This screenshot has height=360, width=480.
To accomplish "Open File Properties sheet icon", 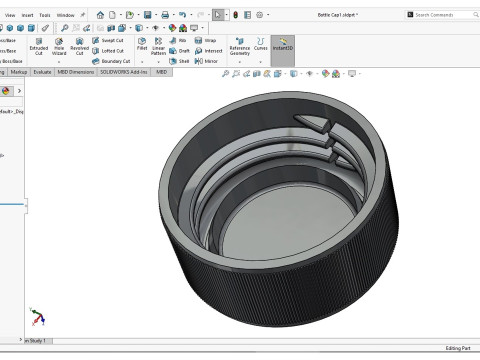I will click(x=248, y=15).
